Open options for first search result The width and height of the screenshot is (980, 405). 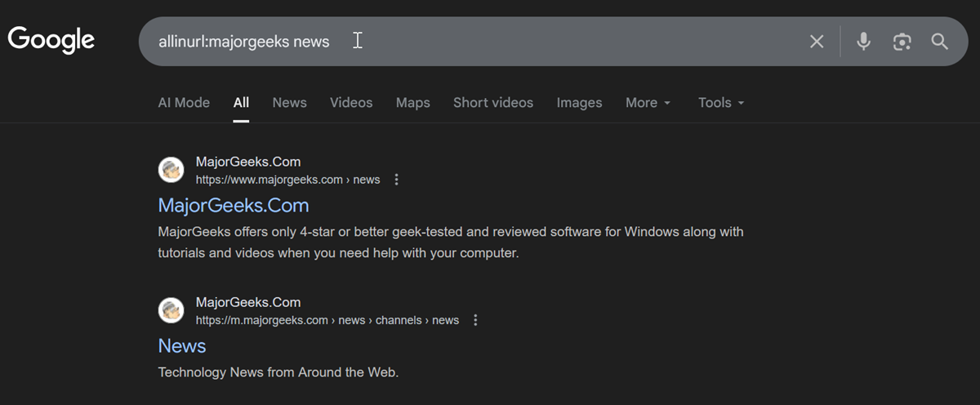point(397,180)
